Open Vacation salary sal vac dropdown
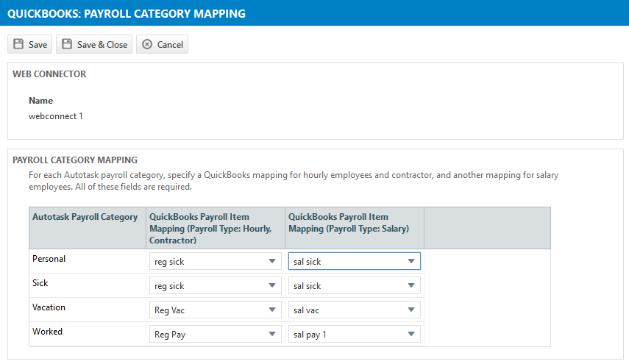This screenshot has width=629, height=364. [354, 310]
